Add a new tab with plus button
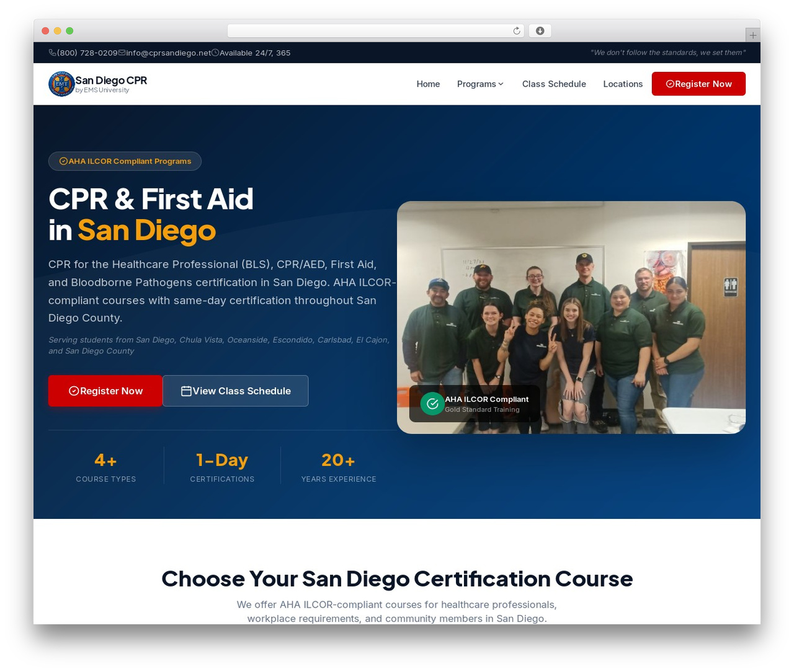 (752, 35)
